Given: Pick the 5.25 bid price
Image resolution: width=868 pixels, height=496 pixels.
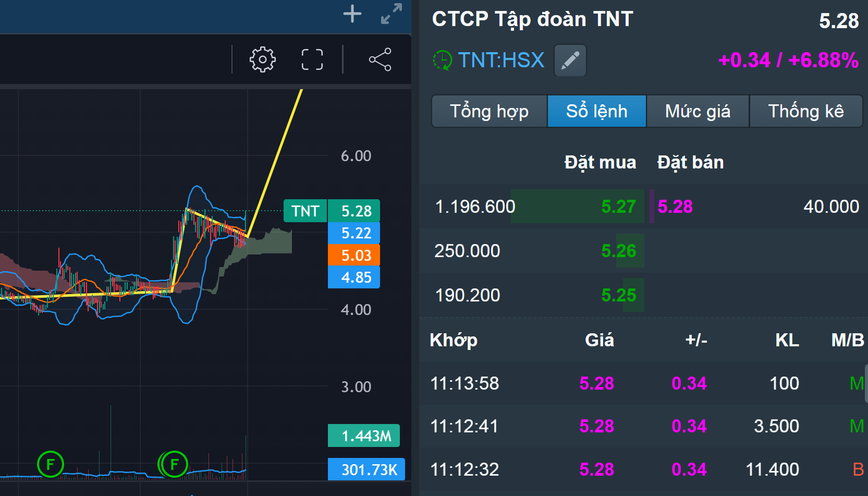Looking at the screenshot, I should coord(619,295).
